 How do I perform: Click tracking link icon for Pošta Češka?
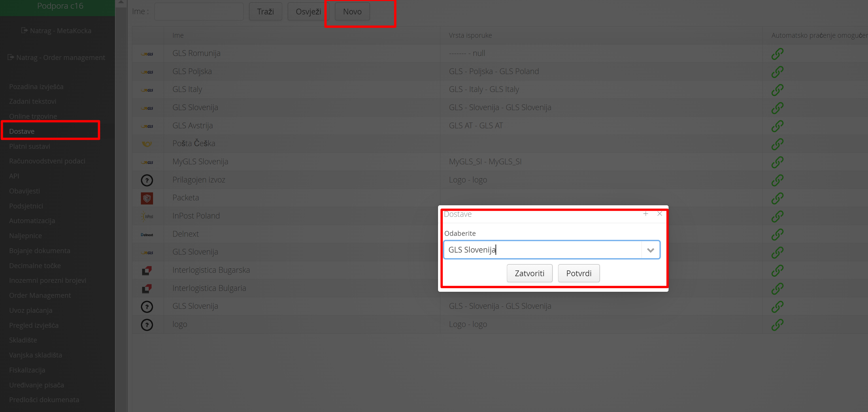[x=777, y=144]
